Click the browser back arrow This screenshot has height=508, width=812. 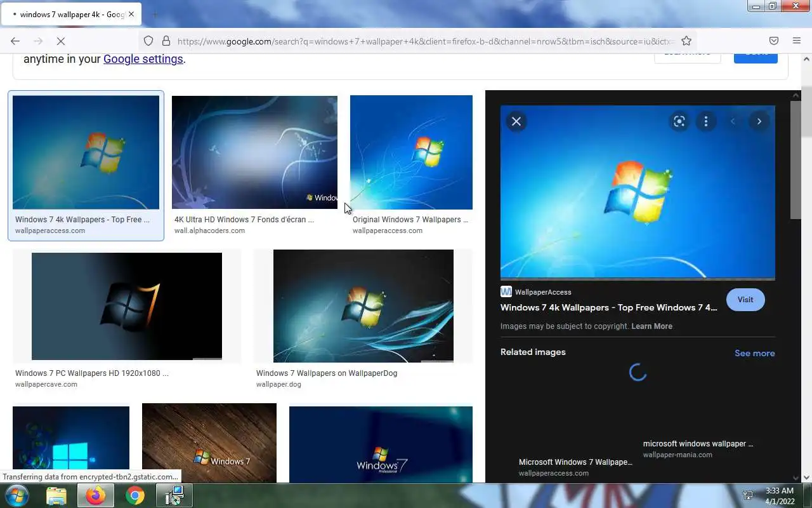pyautogui.click(x=15, y=41)
